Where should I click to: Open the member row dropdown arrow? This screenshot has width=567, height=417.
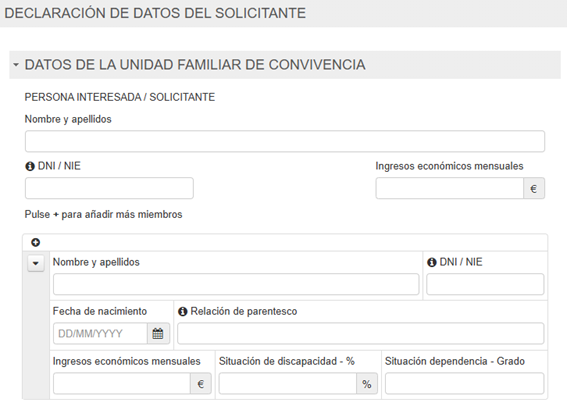pos(36,263)
